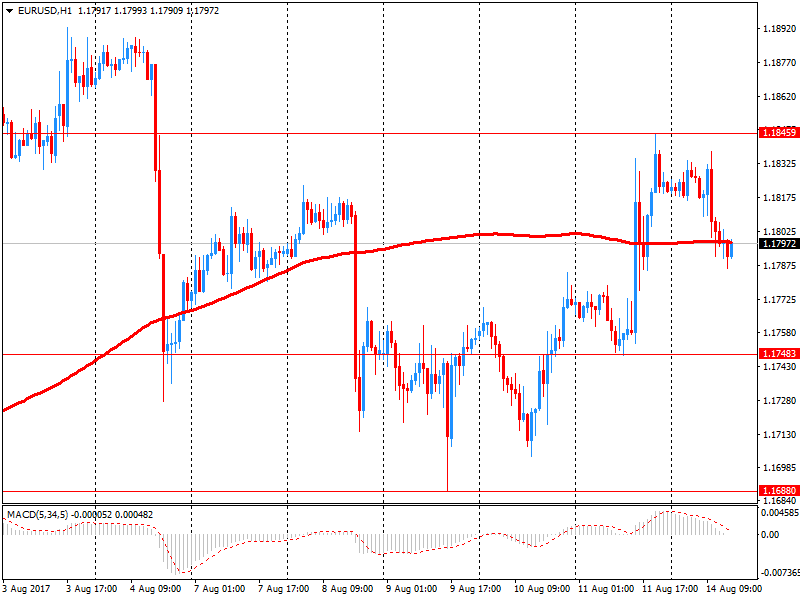Click the 1.18025 price scale value
This screenshot has width=800, height=600.
coord(779,232)
